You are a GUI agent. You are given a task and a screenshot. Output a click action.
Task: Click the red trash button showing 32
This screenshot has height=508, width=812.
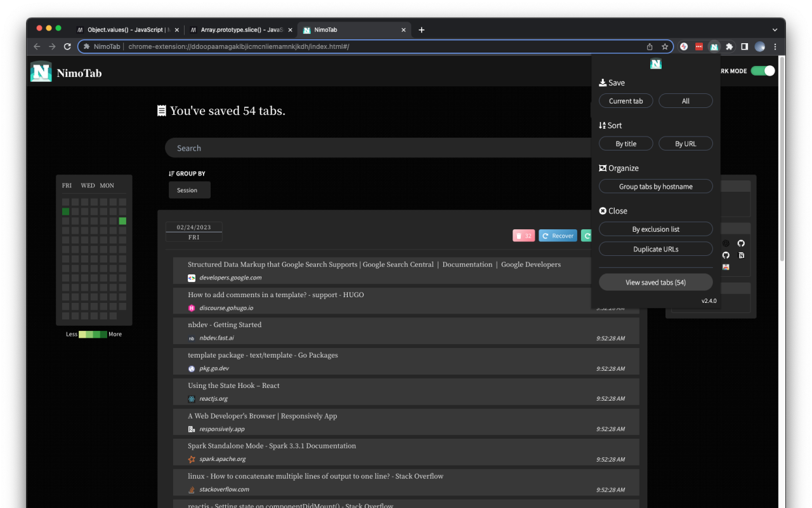(523, 236)
